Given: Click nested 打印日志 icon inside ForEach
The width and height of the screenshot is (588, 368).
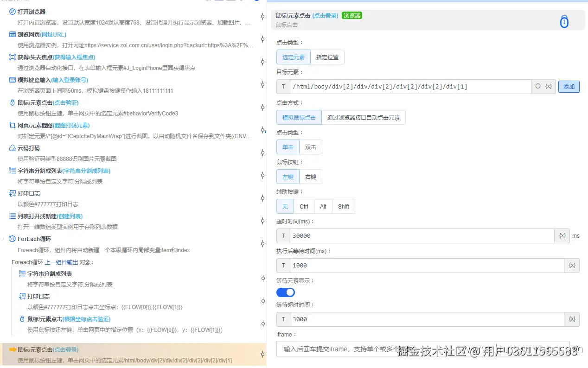Looking at the screenshot, I should 22,296.
